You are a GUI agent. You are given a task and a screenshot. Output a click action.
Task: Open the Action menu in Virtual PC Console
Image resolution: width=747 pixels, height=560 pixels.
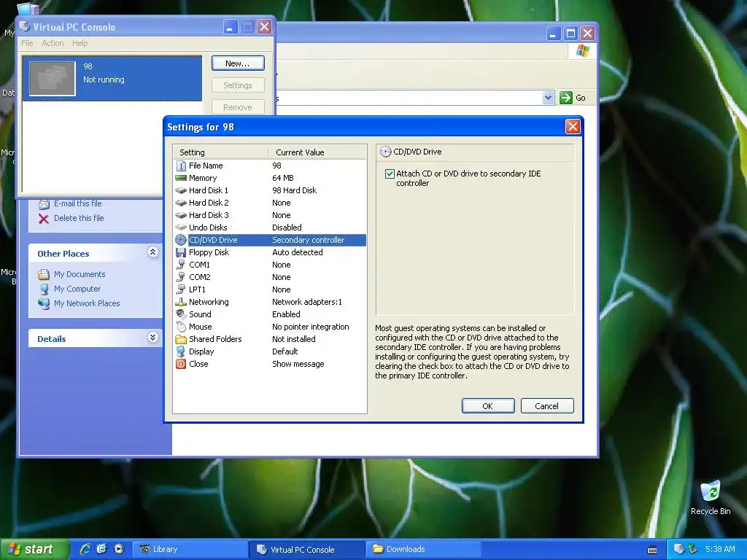(x=53, y=43)
